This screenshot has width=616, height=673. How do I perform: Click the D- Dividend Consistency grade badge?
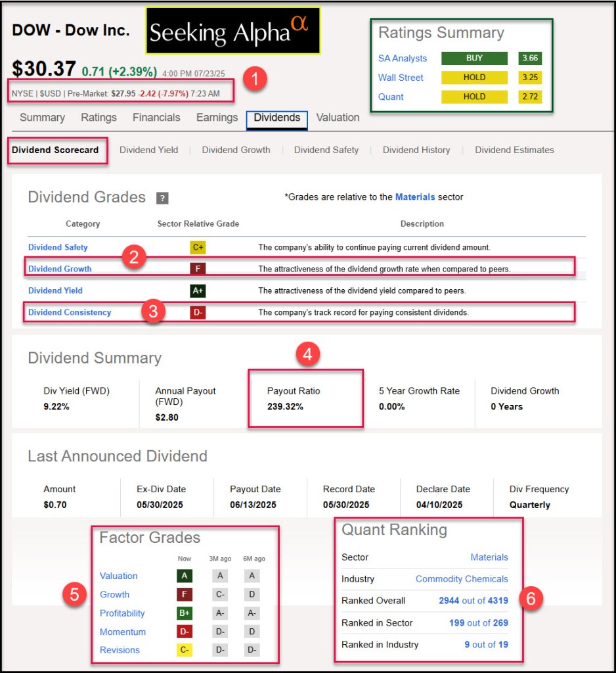click(x=198, y=313)
